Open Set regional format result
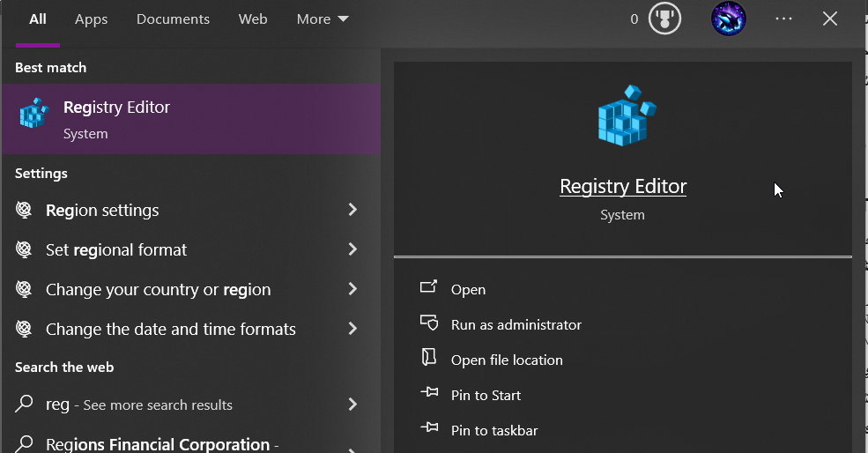Screen dimensions: 868x453 pos(191,249)
